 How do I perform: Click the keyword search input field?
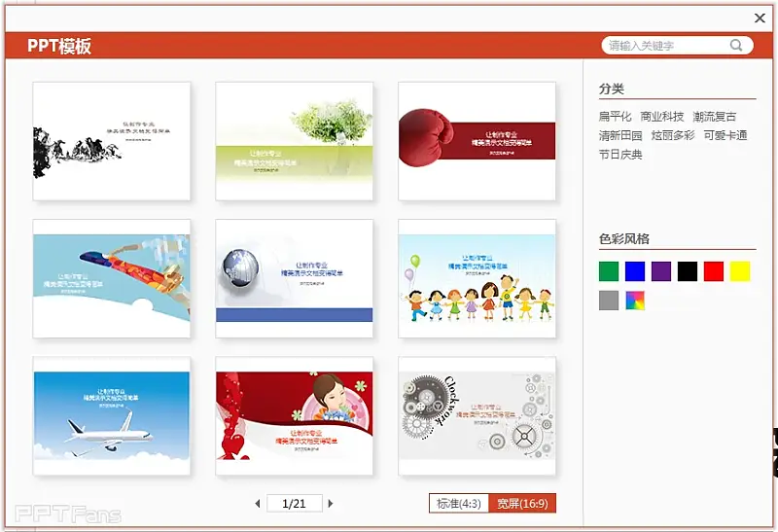tap(664, 46)
